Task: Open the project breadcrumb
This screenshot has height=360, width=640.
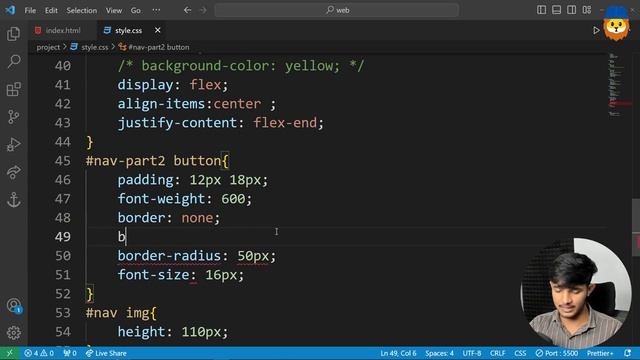Action: pyautogui.click(x=48, y=47)
